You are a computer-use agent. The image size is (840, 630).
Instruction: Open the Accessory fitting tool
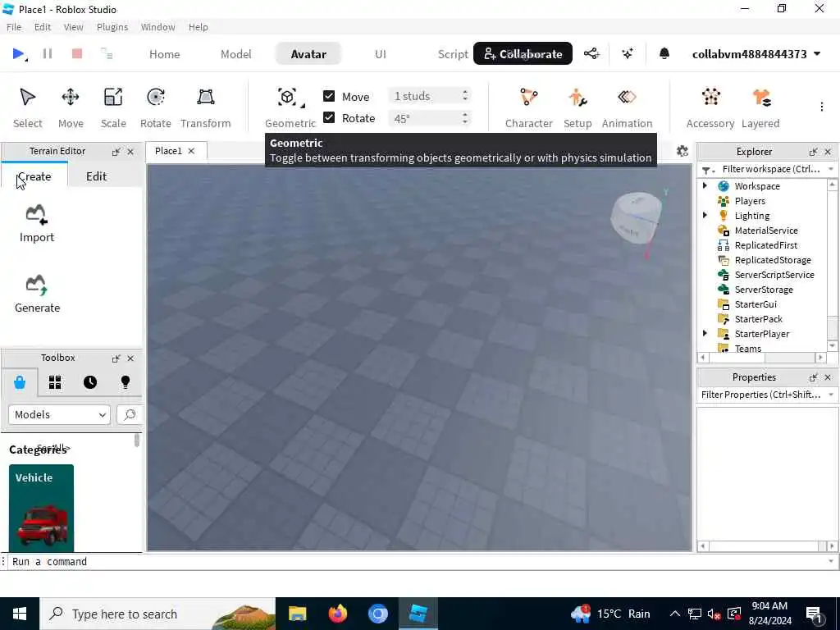(710, 107)
